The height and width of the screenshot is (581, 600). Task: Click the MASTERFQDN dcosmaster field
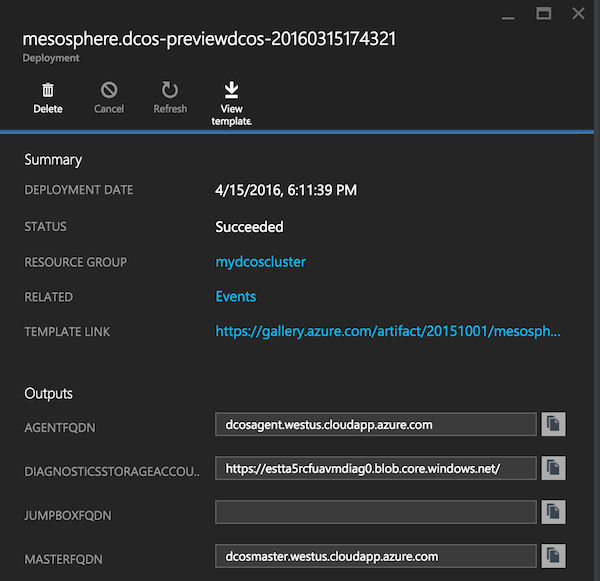(376, 556)
